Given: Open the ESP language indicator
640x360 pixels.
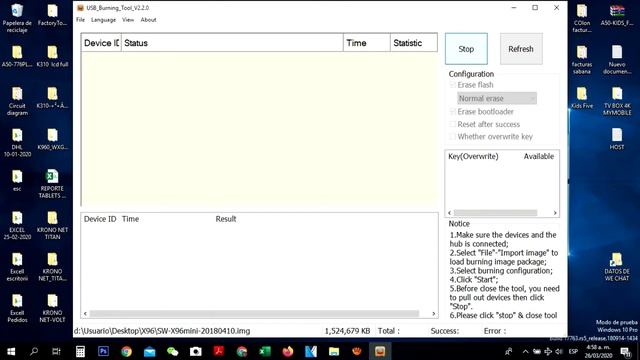Looking at the screenshot, I should tap(573, 351).
